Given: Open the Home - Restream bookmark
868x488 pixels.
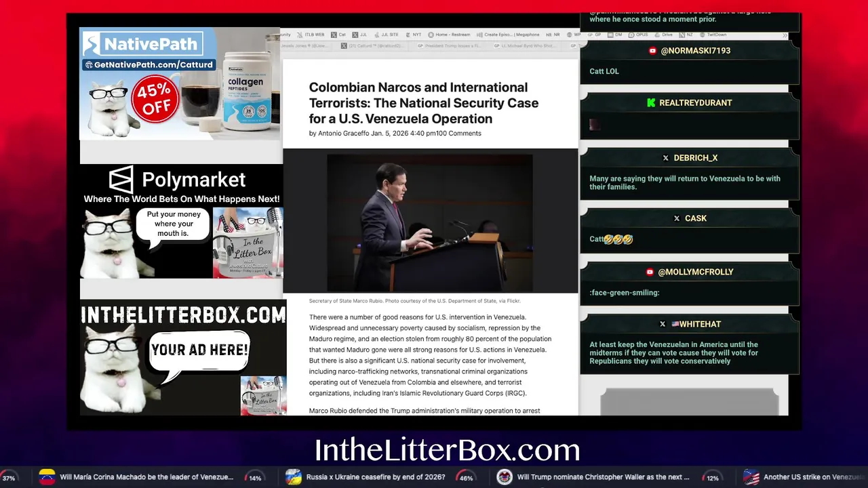Looking at the screenshot, I should click(x=450, y=35).
